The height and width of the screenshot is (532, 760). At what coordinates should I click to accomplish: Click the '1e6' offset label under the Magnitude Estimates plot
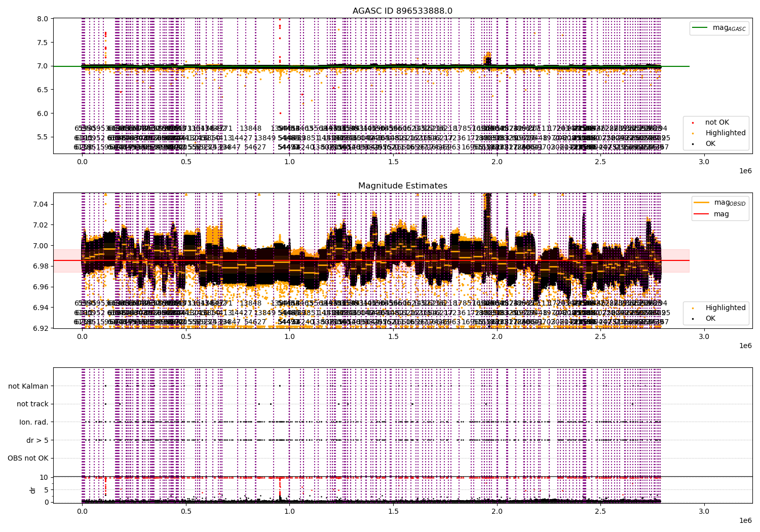pyautogui.click(x=745, y=346)
